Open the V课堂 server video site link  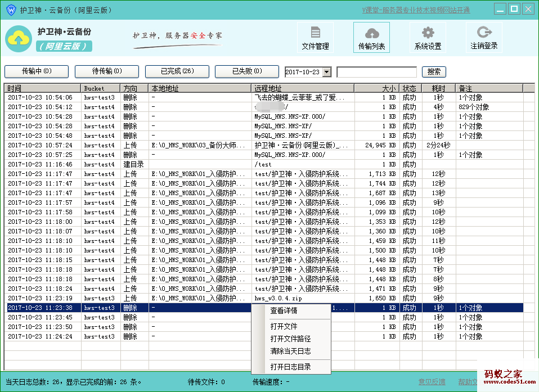(x=416, y=10)
